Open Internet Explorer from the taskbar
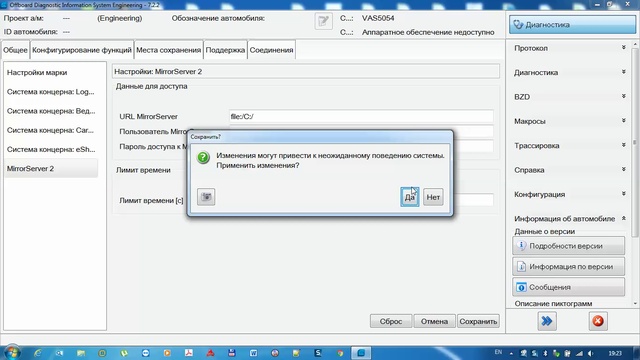640x360 pixels. point(38,353)
